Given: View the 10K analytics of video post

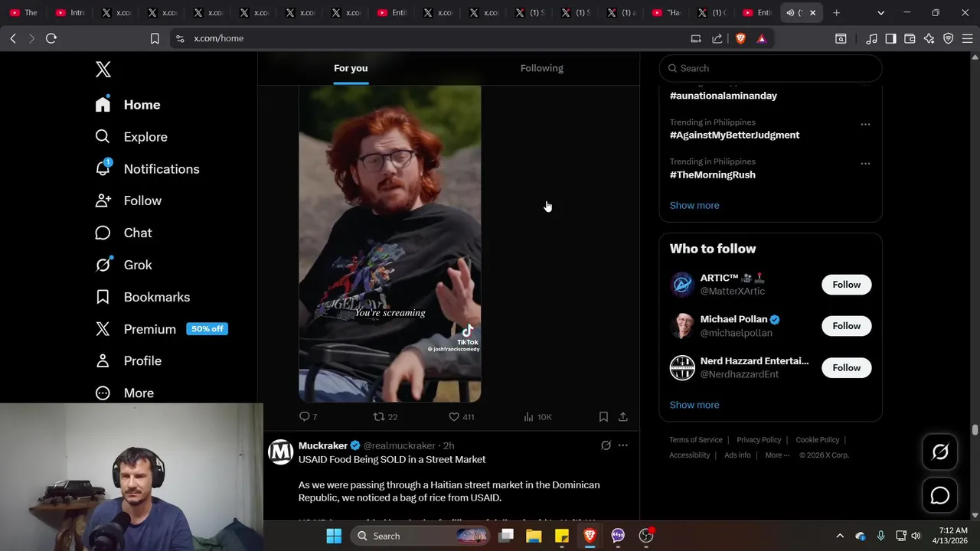Looking at the screenshot, I should 537,416.
